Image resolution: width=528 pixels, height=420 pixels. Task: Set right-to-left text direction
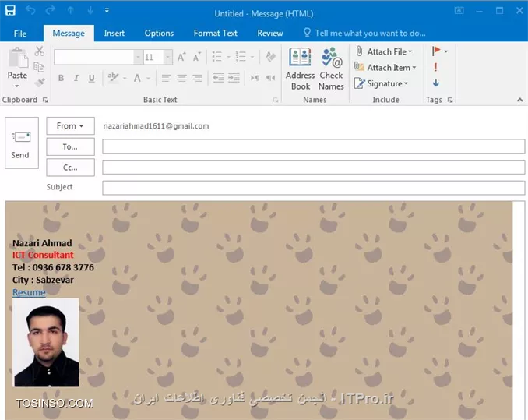pos(271,78)
